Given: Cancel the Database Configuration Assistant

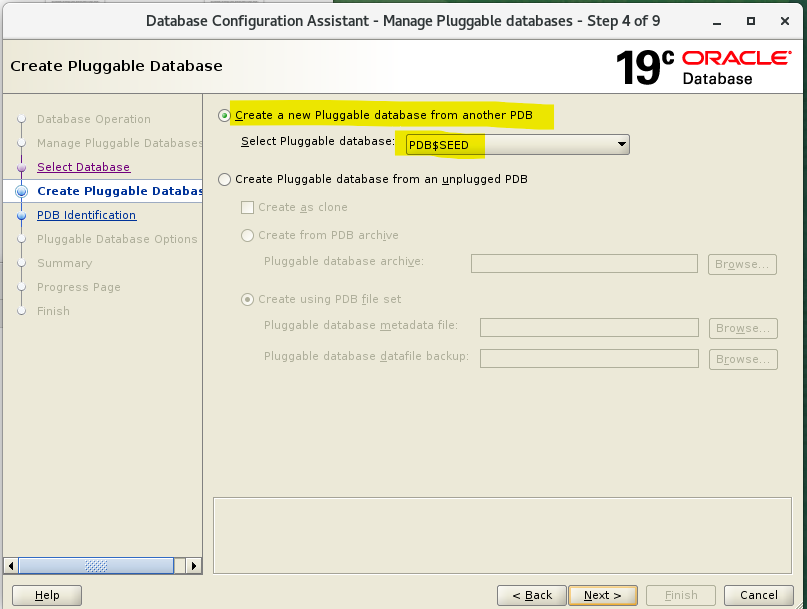Looking at the screenshot, I should [759, 595].
